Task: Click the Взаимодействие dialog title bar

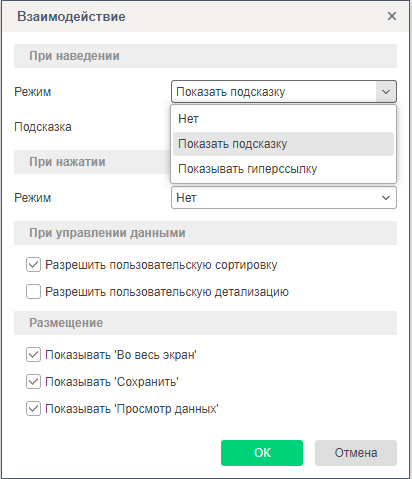Action: tap(205, 17)
